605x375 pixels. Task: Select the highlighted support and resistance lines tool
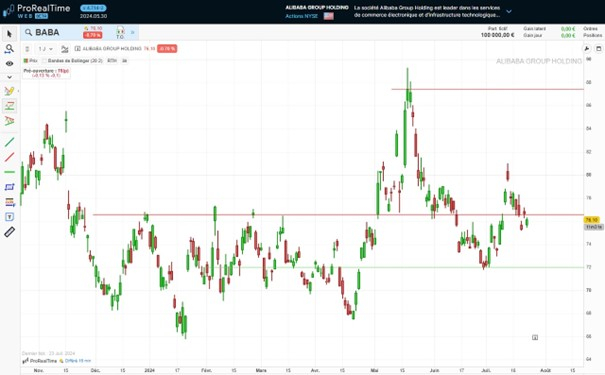(9, 106)
